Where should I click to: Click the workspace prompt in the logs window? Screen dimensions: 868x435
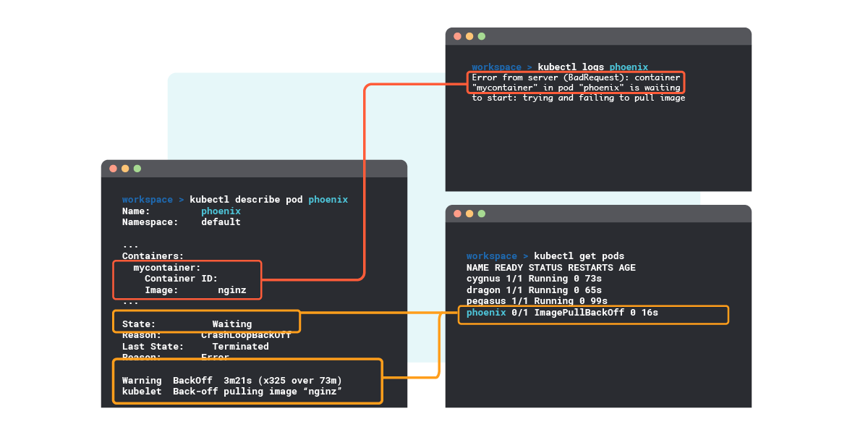click(495, 67)
